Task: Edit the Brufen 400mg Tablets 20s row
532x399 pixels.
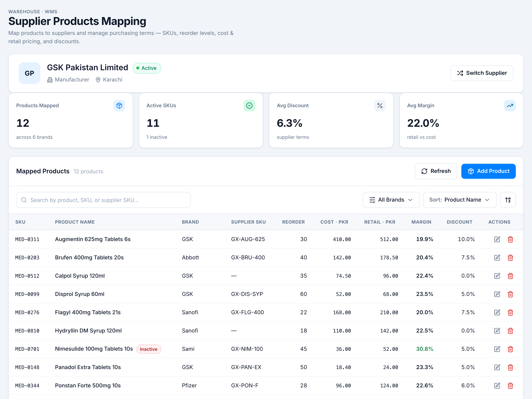Action: coord(497,258)
